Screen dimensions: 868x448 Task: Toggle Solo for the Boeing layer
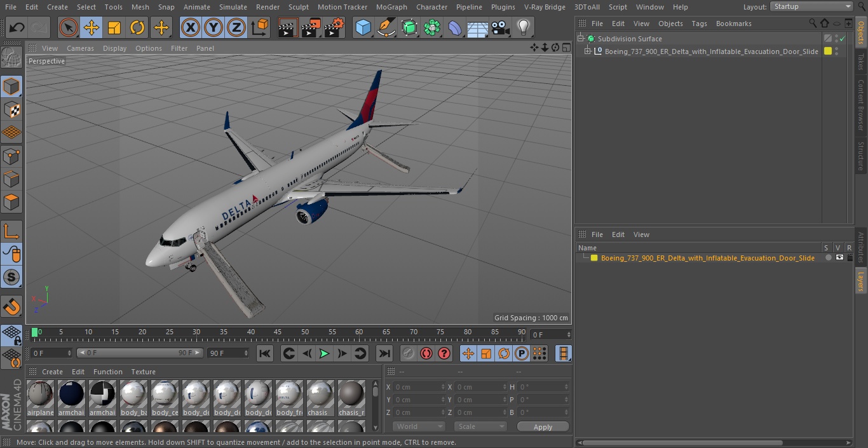tap(828, 258)
